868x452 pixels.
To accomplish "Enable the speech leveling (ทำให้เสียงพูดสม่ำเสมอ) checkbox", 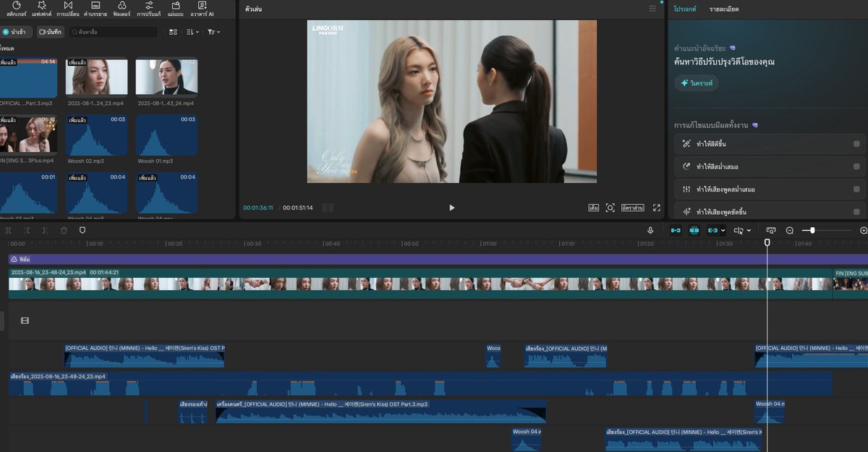I will (x=856, y=189).
